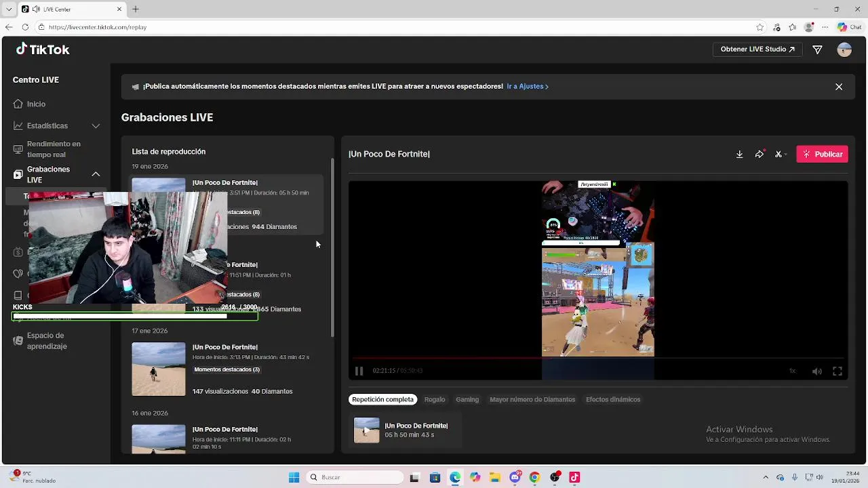Select the recording with 944 Diamantes
The image size is (868, 488).
click(226, 205)
